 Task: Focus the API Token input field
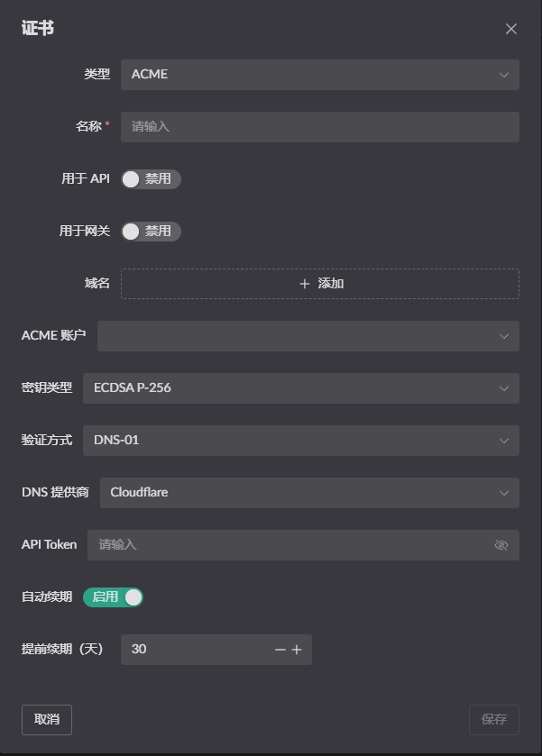[289, 544]
